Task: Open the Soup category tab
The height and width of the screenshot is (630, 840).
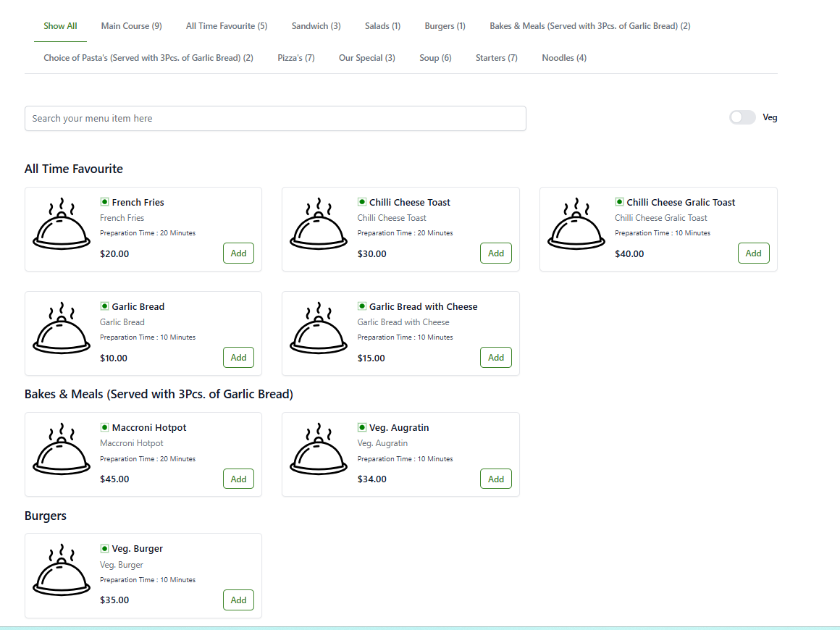Action: click(x=435, y=58)
